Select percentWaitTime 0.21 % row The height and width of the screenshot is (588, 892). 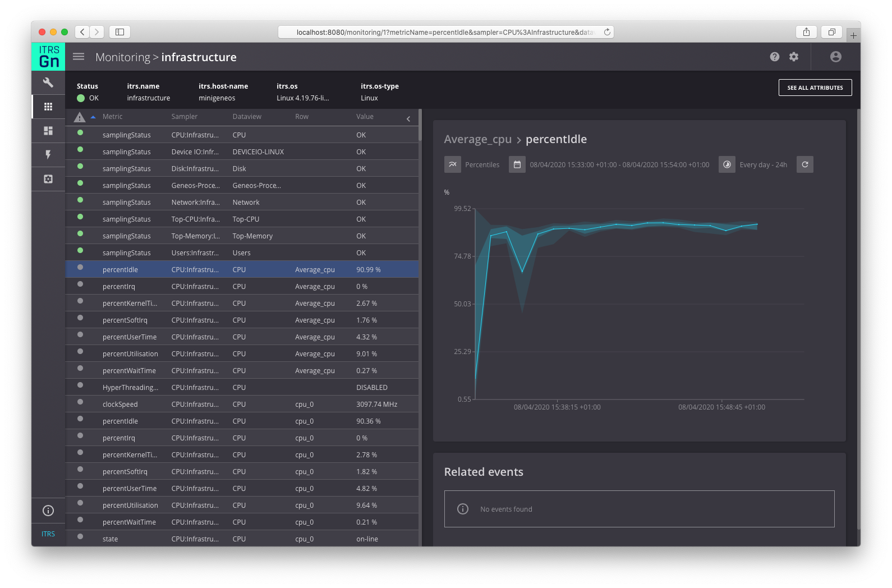click(x=242, y=522)
